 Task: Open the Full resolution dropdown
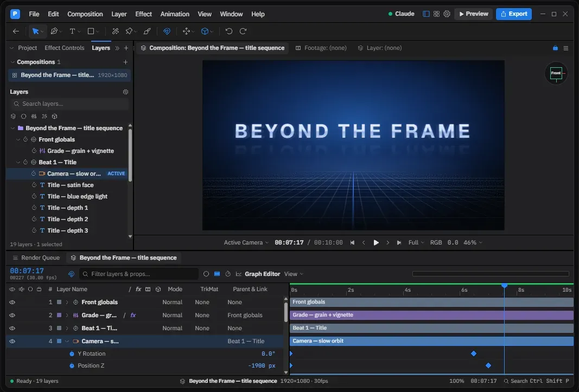click(416, 242)
